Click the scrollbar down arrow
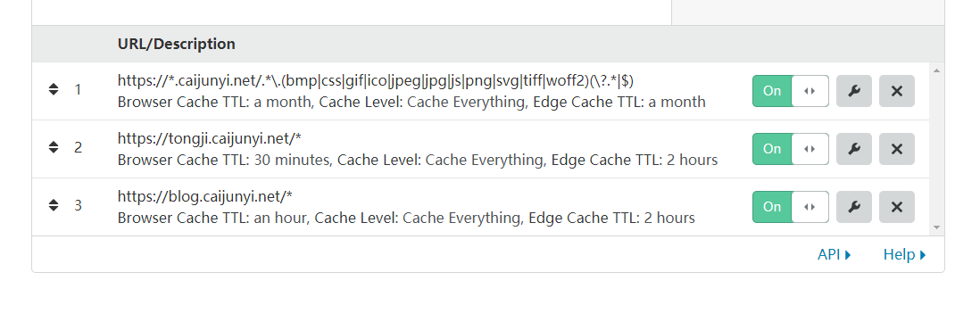Image resolution: width=980 pixels, height=322 pixels. (x=936, y=227)
